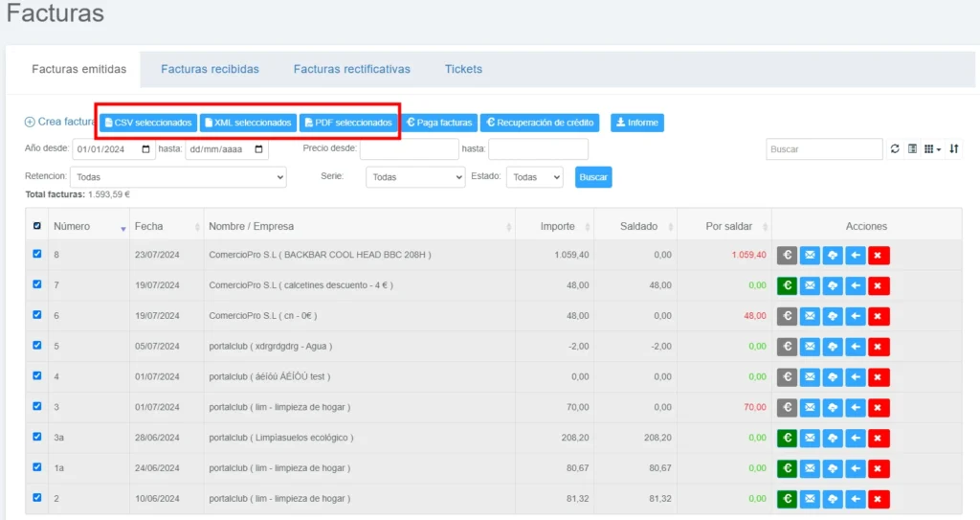Image resolution: width=980 pixels, height=520 pixels.
Task: Switch to Facturas rectificativas tab
Action: 352,69
